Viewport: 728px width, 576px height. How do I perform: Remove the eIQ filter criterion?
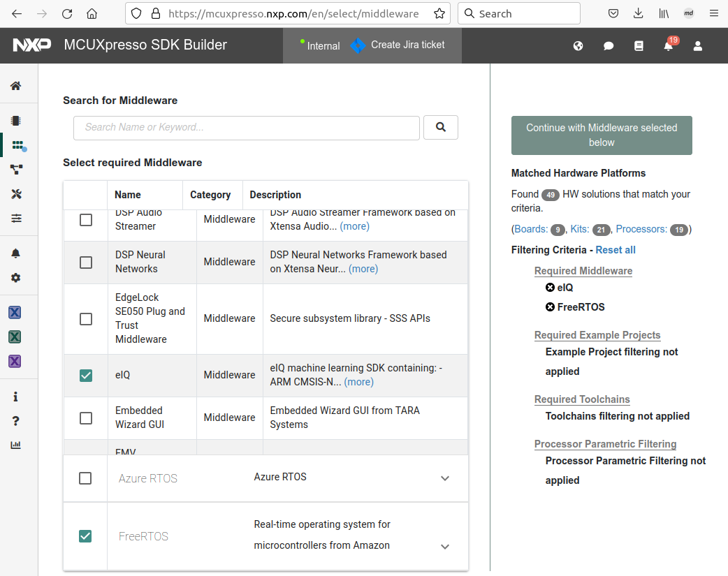point(550,288)
